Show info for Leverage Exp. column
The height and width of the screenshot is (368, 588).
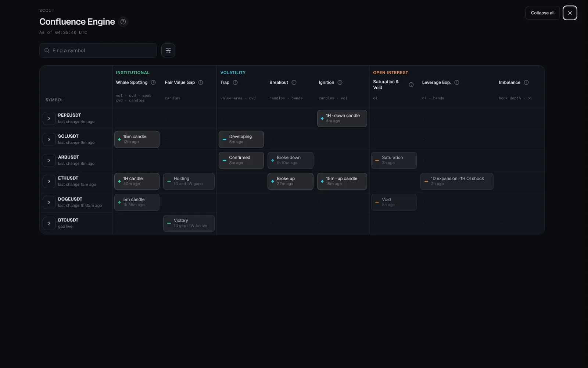coord(457,82)
